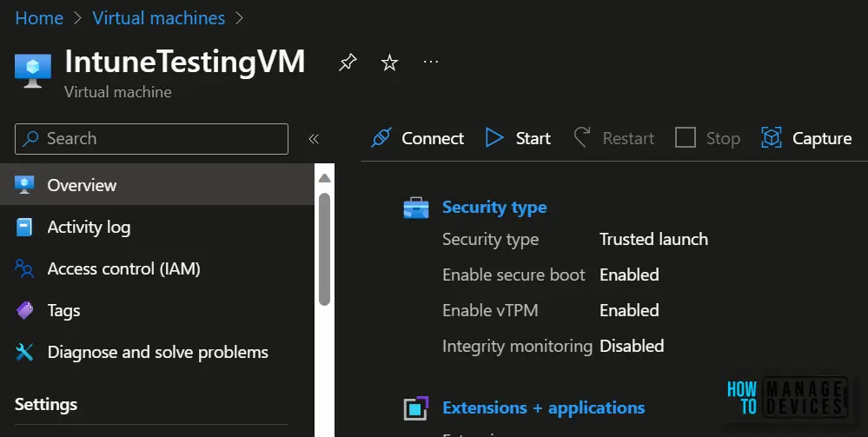868x437 pixels.
Task: Click the Settings section heading
Action: 46,404
